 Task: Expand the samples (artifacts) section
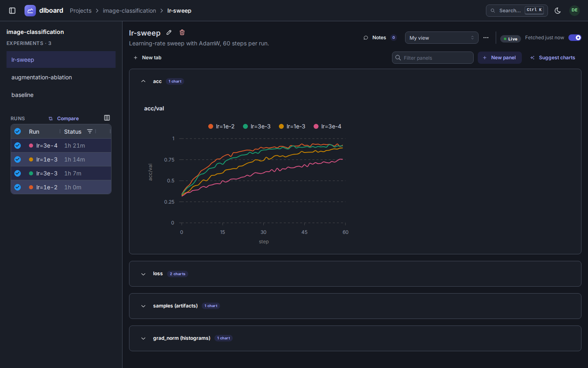(143, 306)
